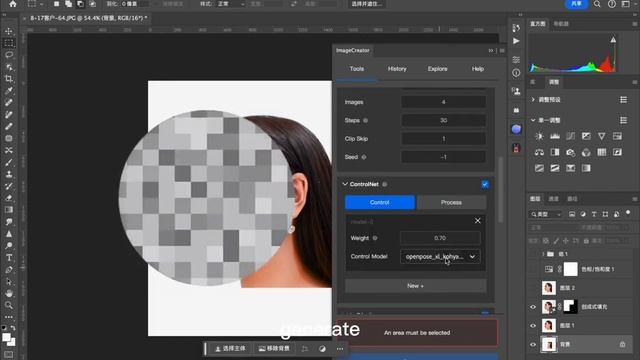
Task: Open the blue ImageCreator plugin icon
Action: [x=516, y=129]
